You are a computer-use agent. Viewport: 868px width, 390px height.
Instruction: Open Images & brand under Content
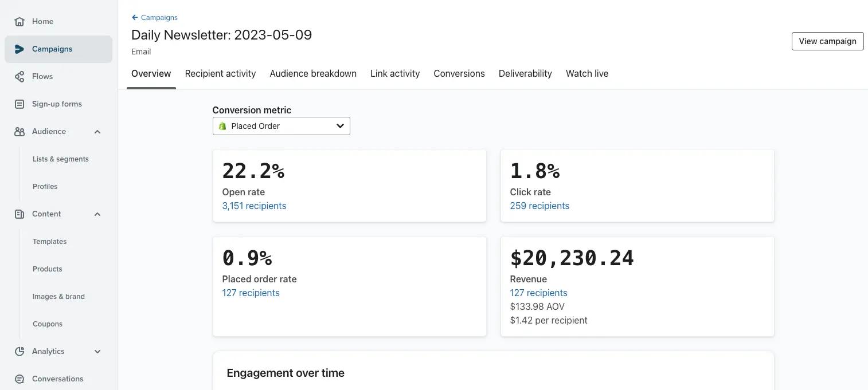[58, 296]
